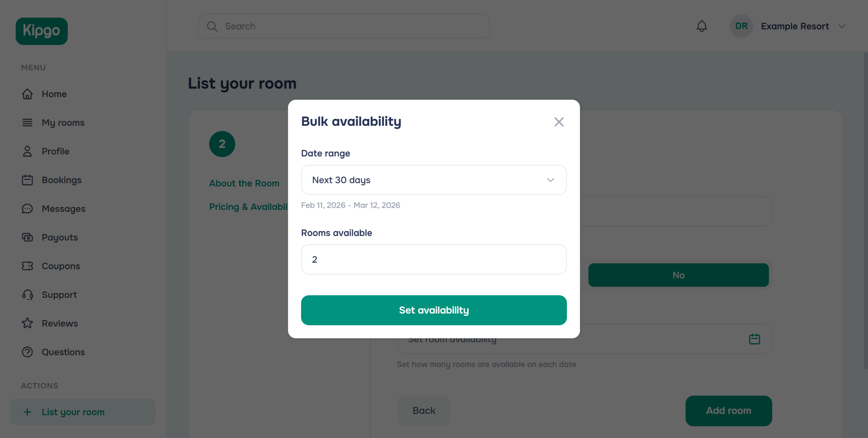Open the Date range dropdown showing Next 30 days

(434, 180)
